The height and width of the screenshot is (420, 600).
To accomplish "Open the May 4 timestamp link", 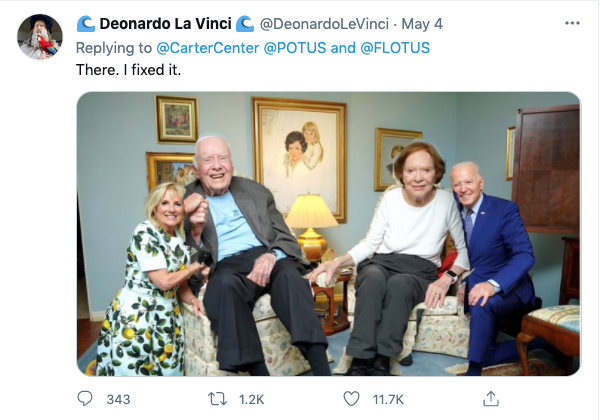I will (x=416, y=23).
